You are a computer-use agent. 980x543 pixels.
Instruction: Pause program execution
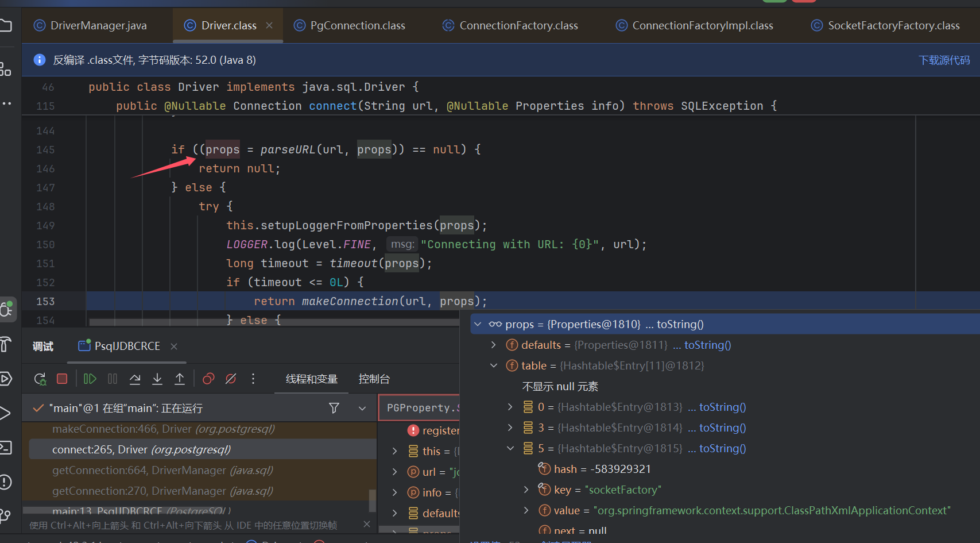pos(113,379)
